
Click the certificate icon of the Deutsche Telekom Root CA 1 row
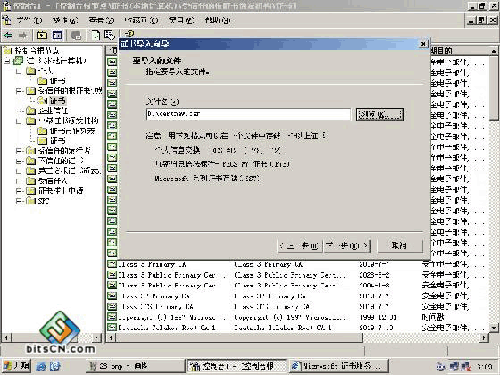click(x=112, y=327)
